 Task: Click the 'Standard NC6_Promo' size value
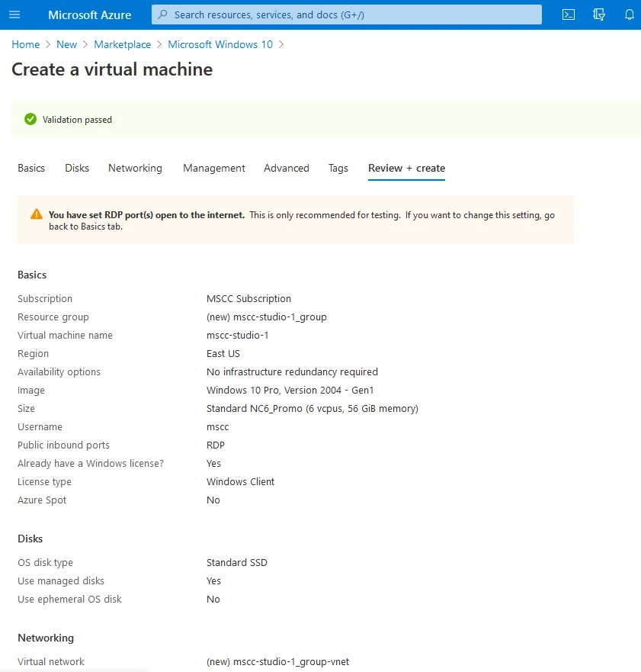pos(312,409)
